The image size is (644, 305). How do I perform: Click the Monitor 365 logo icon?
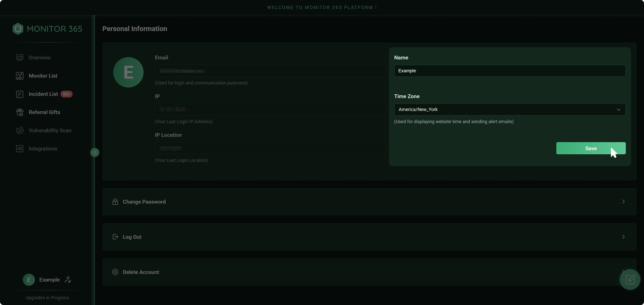[18, 29]
